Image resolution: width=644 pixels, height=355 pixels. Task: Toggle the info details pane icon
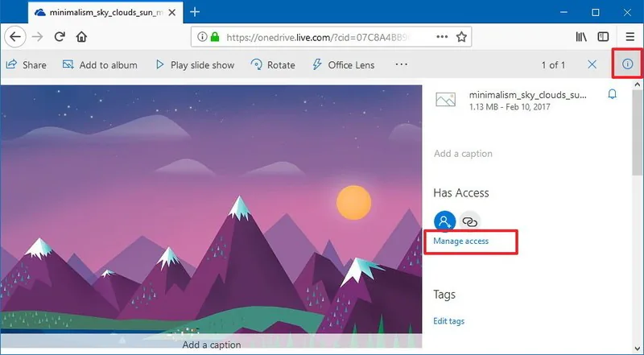pos(627,64)
